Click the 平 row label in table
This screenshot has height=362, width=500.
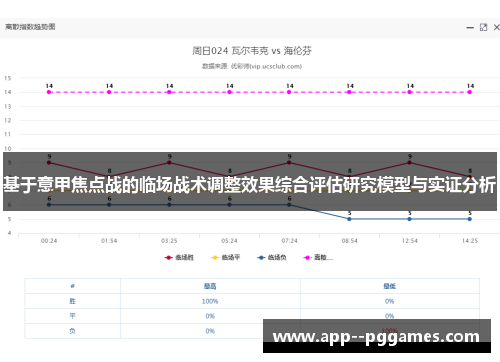click(72, 316)
